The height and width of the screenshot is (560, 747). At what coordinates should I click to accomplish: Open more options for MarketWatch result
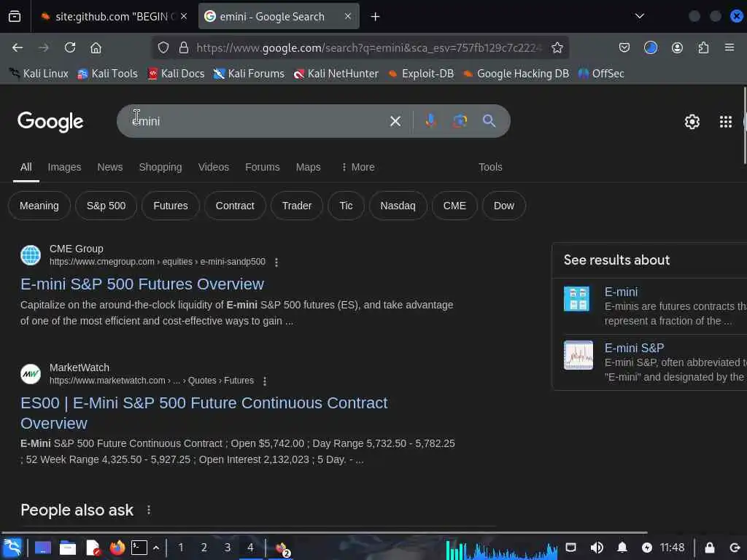265,381
